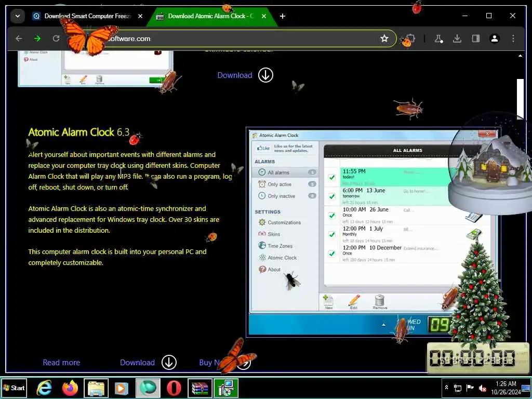The width and height of the screenshot is (532, 399).
Task: Open File Explorer folder from taskbar
Action: (x=96, y=388)
